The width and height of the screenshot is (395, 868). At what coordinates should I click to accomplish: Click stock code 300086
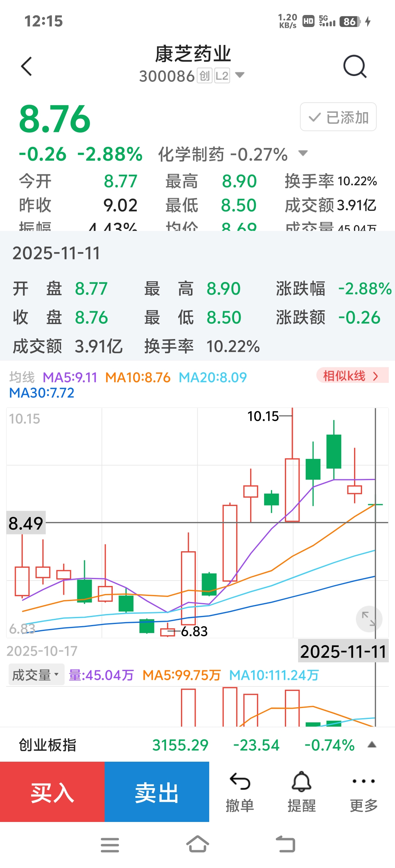167,76
